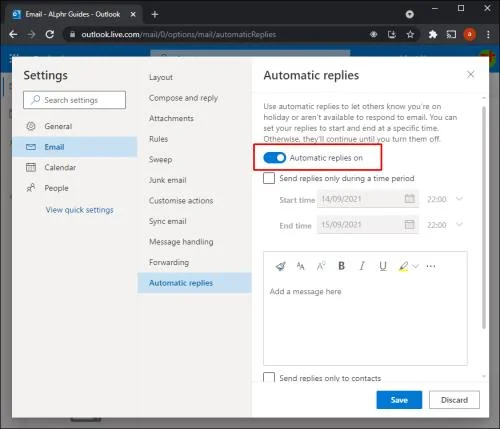The image size is (500, 429).
Task: Save the automatic replies settings
Action: 399,400
